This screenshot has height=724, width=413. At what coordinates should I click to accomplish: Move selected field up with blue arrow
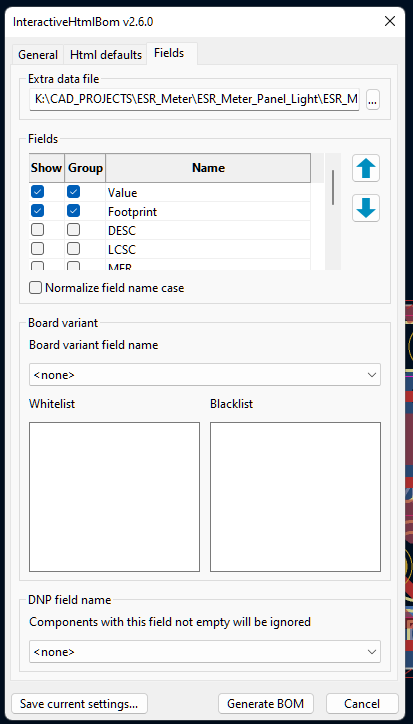pyautogui.click(x=366, y=168)
